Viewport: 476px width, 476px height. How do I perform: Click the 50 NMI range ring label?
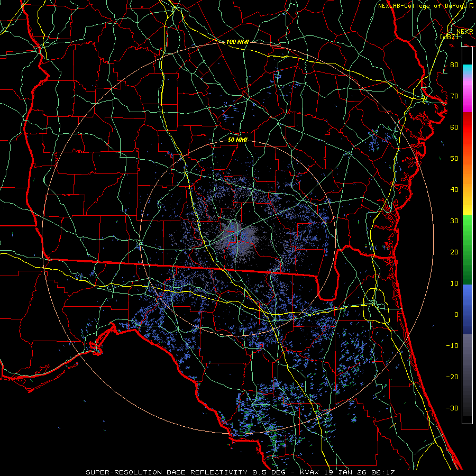pyautogui.click(x=237, y=140)
